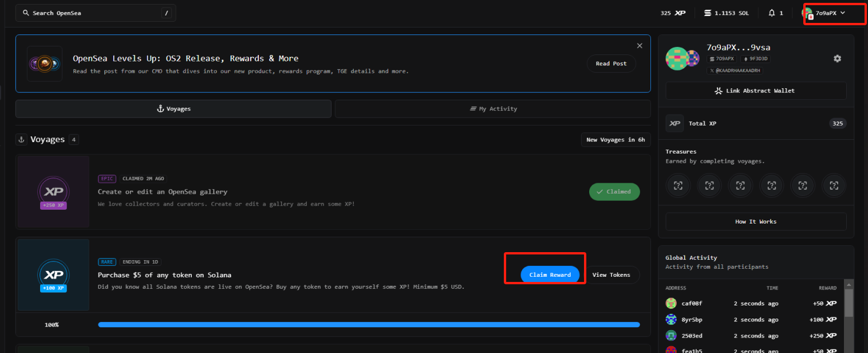Open the notifications bell
Screen dimensions: 868x353
(x=772, y=13)
